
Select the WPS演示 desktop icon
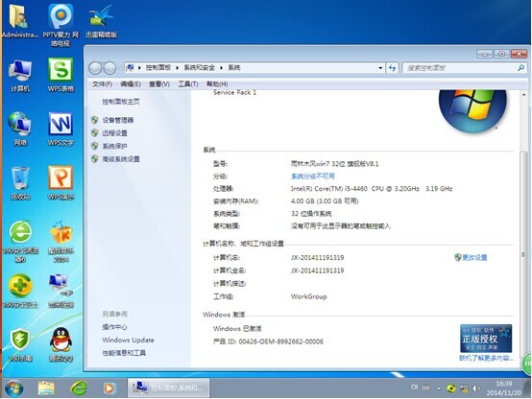[60, 183]
